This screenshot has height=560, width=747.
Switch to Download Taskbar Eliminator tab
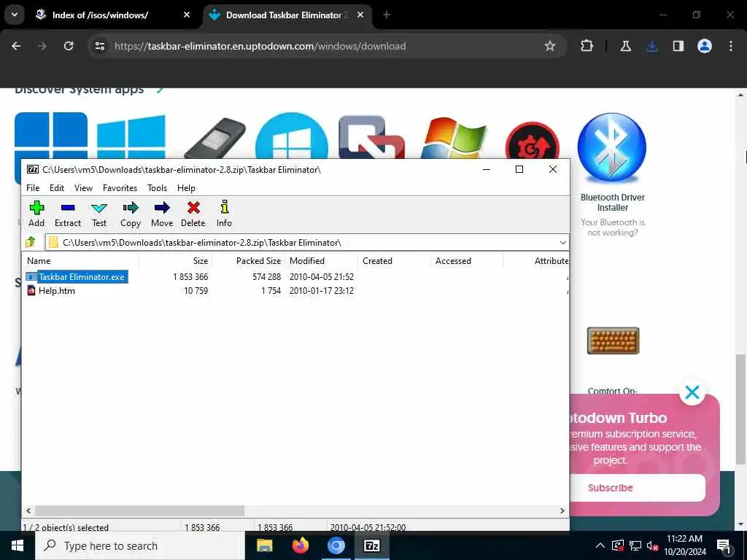tap(287, 15)
